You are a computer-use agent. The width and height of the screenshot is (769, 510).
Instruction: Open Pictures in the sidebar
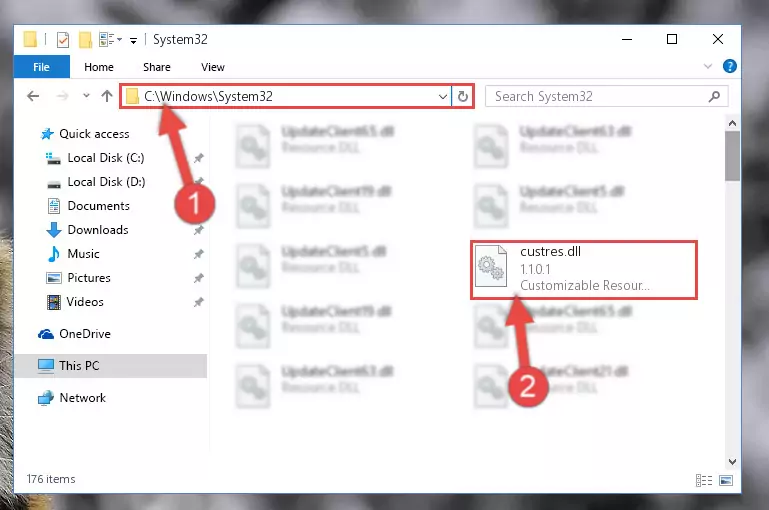pyautogui.click(x=89, y=278)
